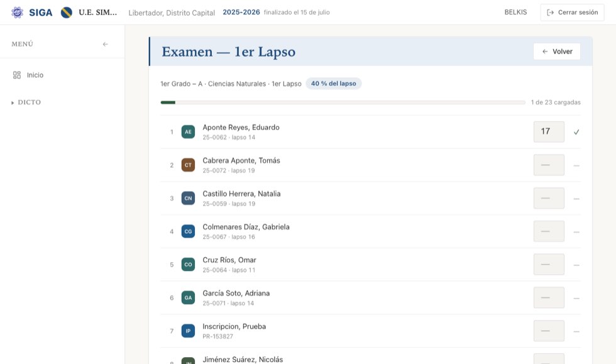Click the CG avatar for Colmenares Díaz

[188, 231]
